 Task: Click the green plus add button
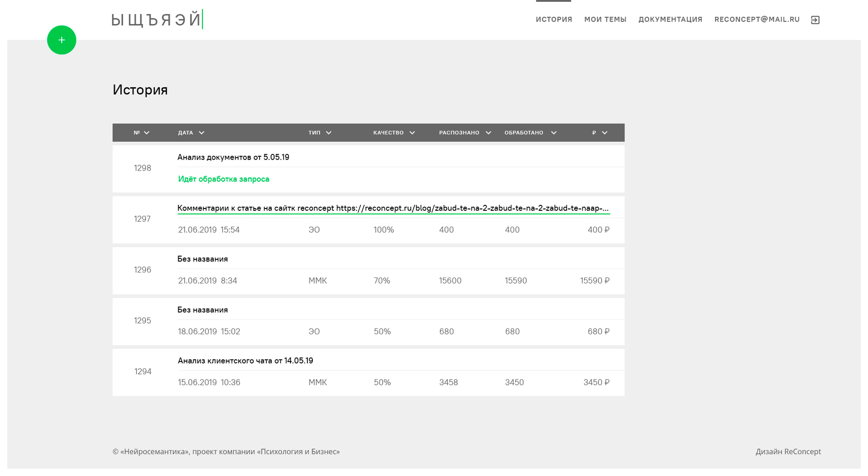pos(62,40)
